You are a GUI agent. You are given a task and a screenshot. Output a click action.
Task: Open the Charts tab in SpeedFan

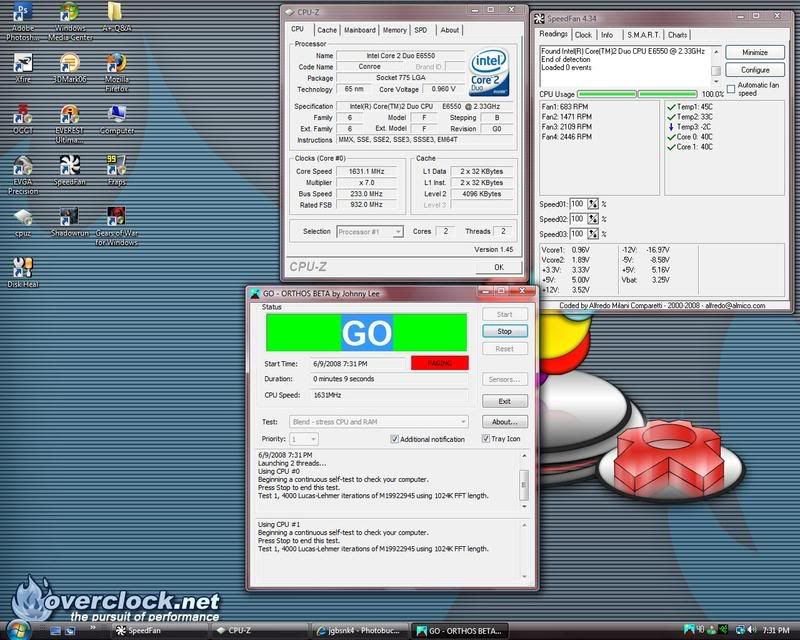click(678, 35)
